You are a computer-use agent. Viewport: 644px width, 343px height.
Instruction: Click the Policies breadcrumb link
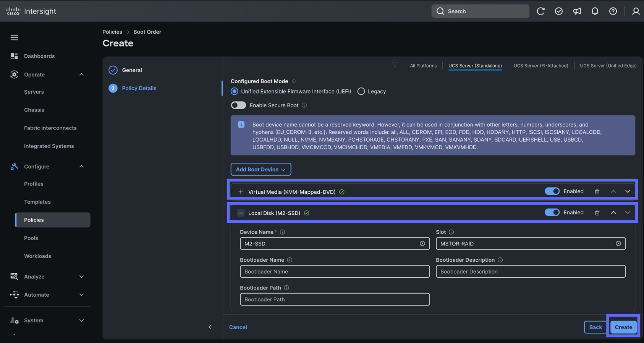(x=112, y=32)
